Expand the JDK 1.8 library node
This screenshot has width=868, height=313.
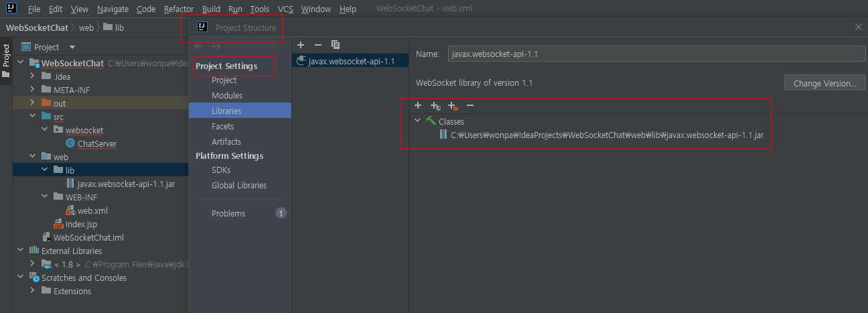[x=33, y=264]
